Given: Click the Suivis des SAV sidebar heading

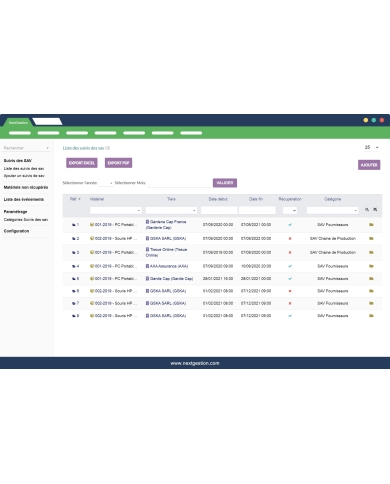Looking at the screenshot, I should (x=18, y=161).
